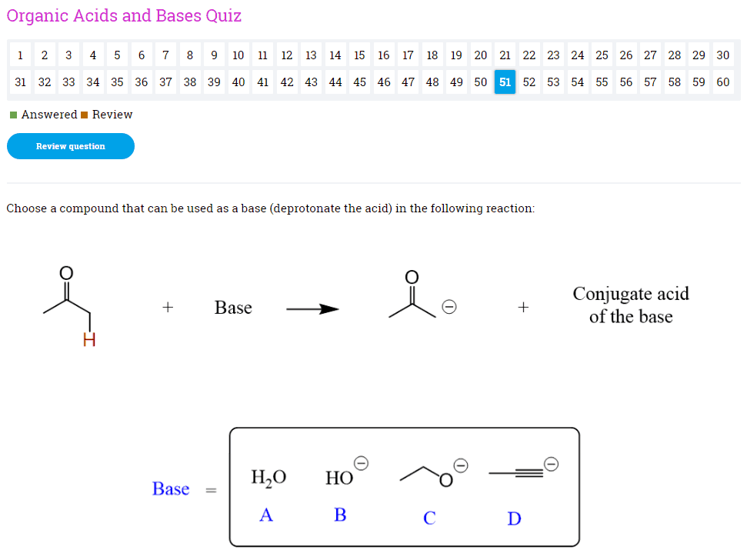Click answer letter D
Screen dimensions: 747x560
click(x=514, y=519)
